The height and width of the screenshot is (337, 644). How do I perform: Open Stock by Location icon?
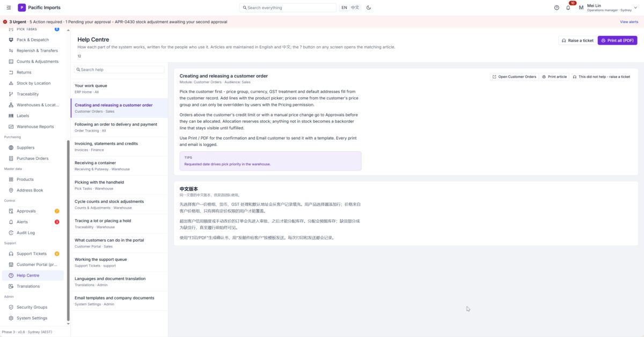tap(11, 83)
